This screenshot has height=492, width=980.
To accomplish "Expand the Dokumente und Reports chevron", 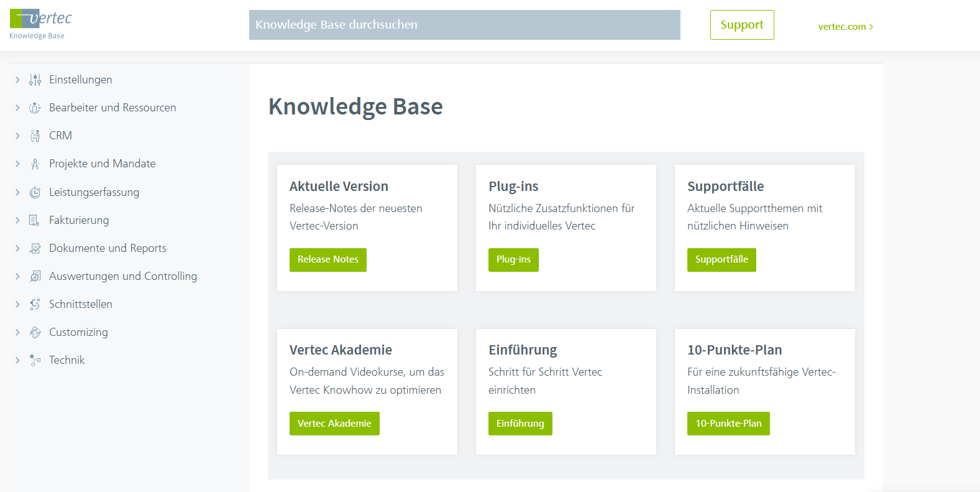I will [17, 248].
